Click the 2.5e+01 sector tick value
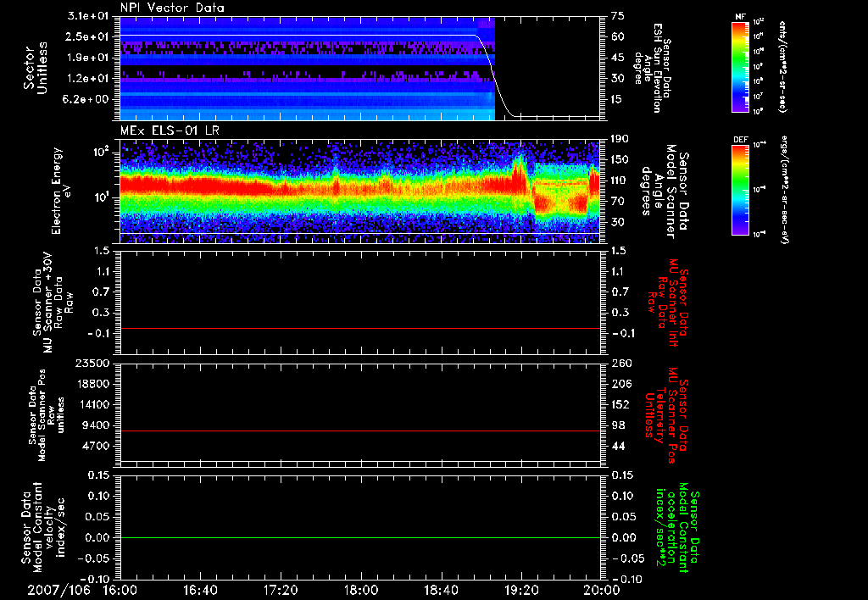The height and width of the screenshot is (600, 868). [x=87, y=36]
